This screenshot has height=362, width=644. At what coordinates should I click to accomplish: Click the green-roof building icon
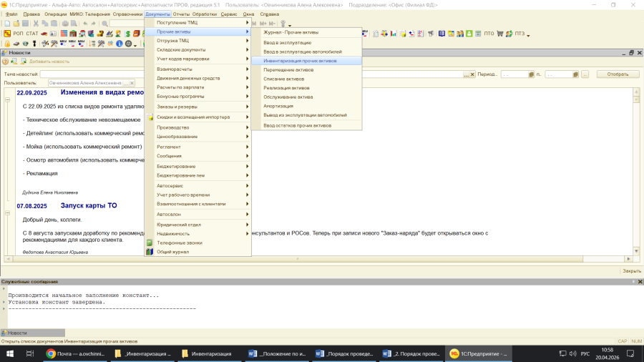(x=73, y=34)
